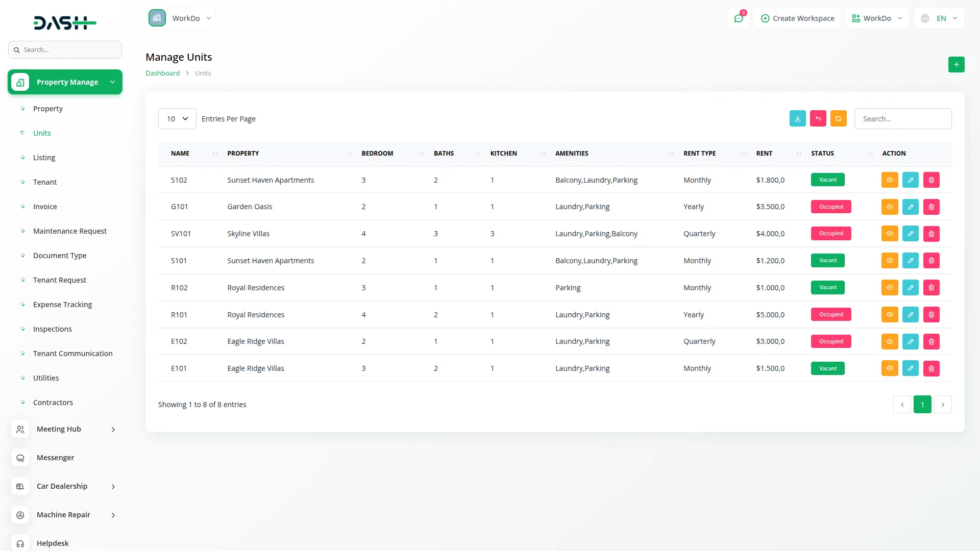Open the entries per page dropdown
The image size is (980, 551).
coord(177,118)
